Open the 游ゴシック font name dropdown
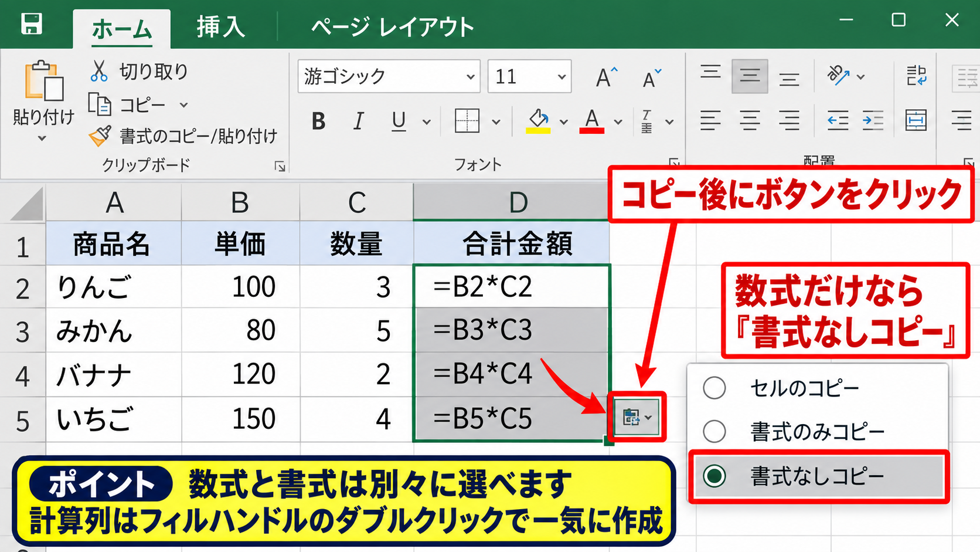 coord(470,77)
